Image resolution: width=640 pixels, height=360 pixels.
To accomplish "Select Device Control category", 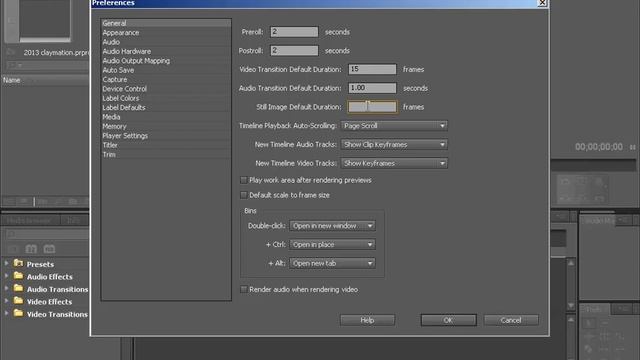I will [166, 89].
